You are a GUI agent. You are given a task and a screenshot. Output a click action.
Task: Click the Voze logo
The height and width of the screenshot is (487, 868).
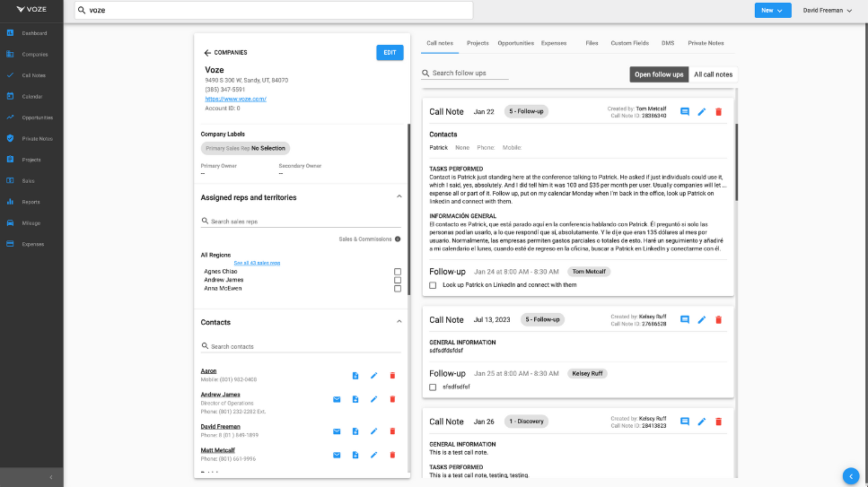coord(31,9)
